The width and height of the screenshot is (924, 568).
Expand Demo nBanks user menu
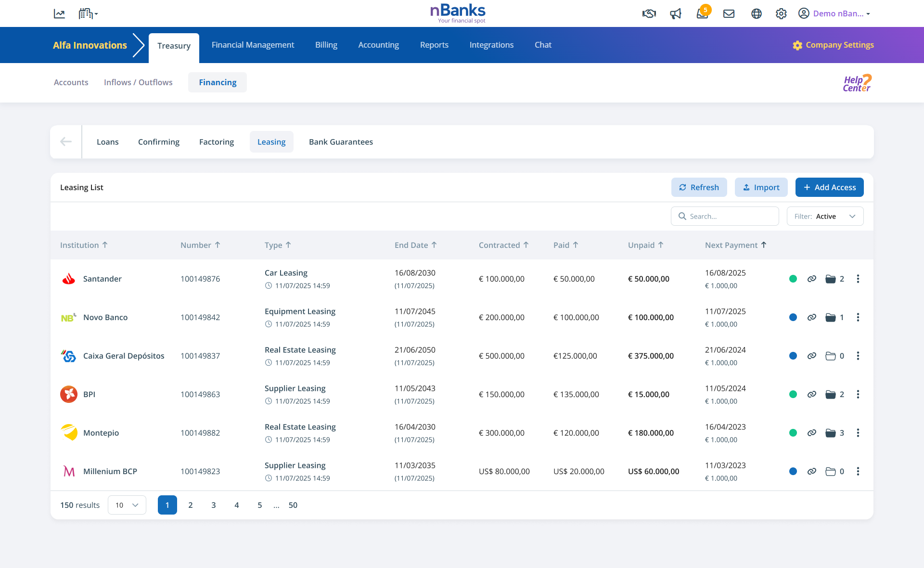click(x=834, y=13)
